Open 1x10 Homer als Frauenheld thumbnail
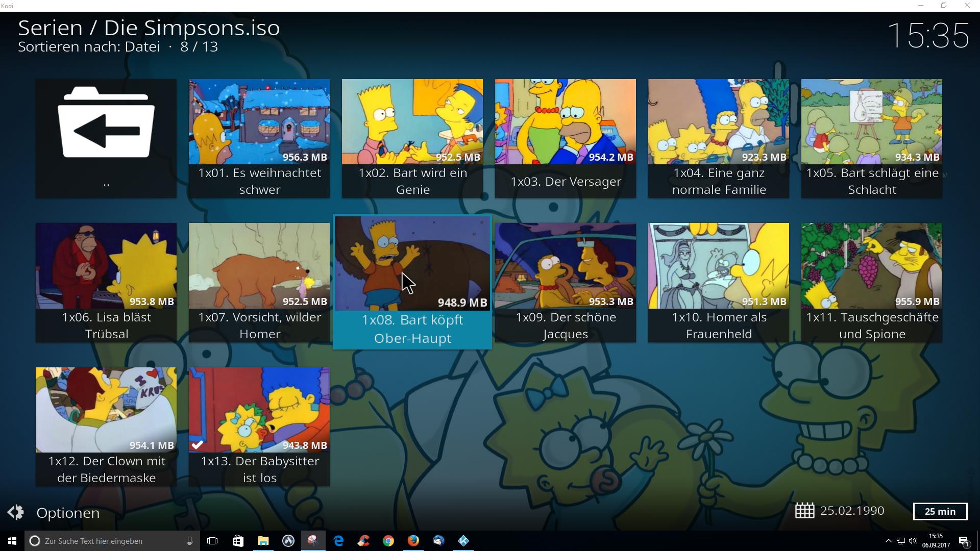The height and width of the screenshot is (551, 980). pyautogui.click(x=719, y=266)
